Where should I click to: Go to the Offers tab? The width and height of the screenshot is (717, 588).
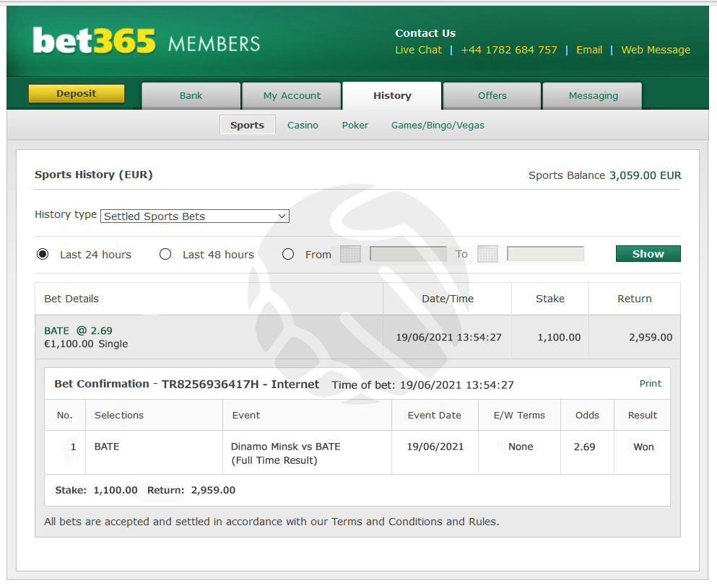(492, 95)
